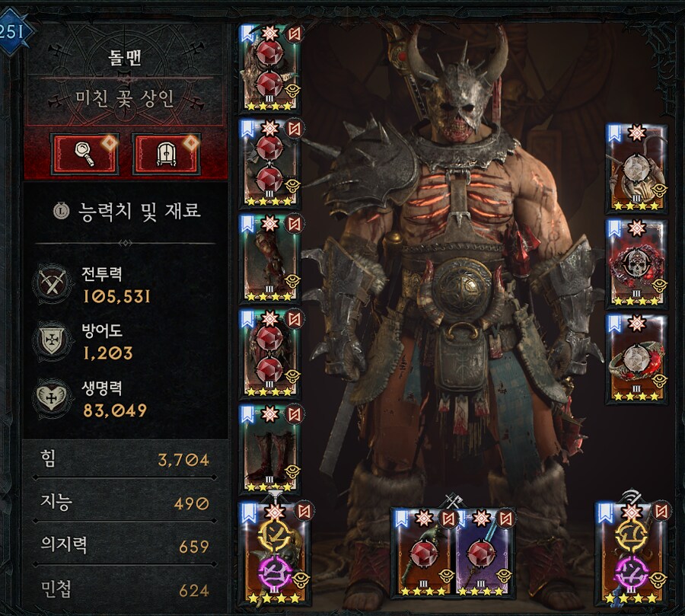Select the red gem ring slot
Screen dimensions: 685x616
pos(636,359)
